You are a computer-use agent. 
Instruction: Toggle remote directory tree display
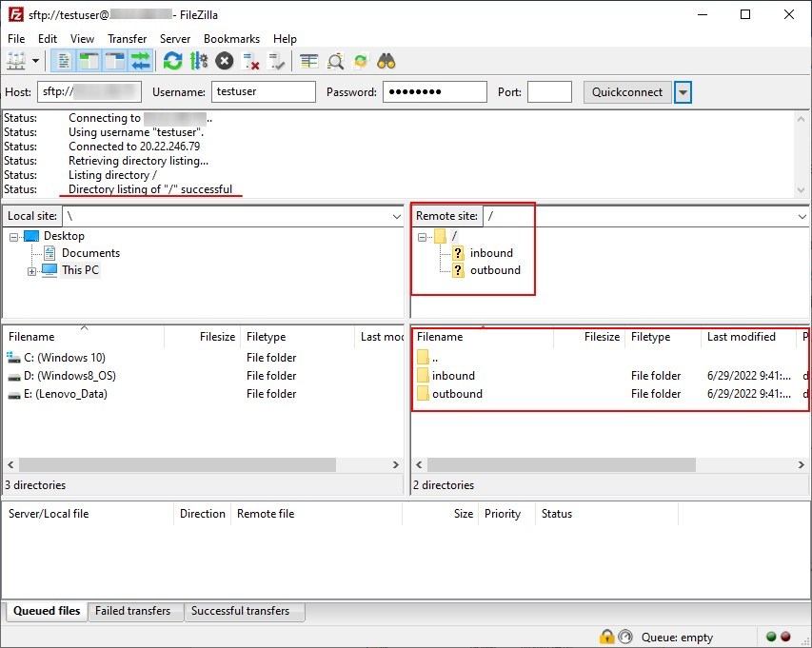point(114,62)
